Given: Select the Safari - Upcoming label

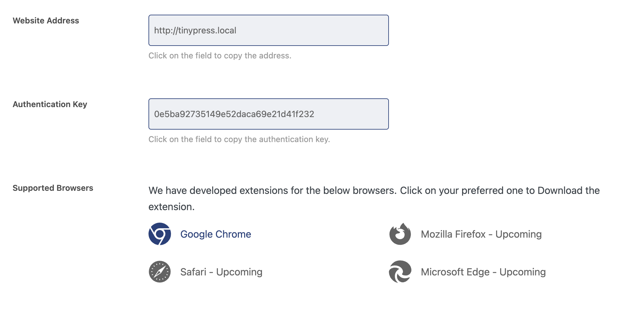Looking at the screenshot, I should click(221, 272).
